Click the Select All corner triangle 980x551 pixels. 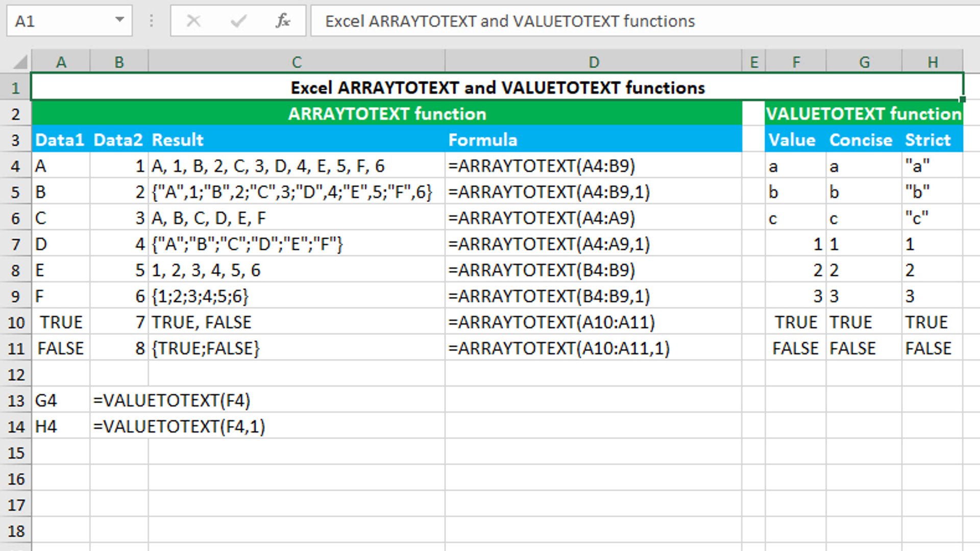click(x=19, y=62)
